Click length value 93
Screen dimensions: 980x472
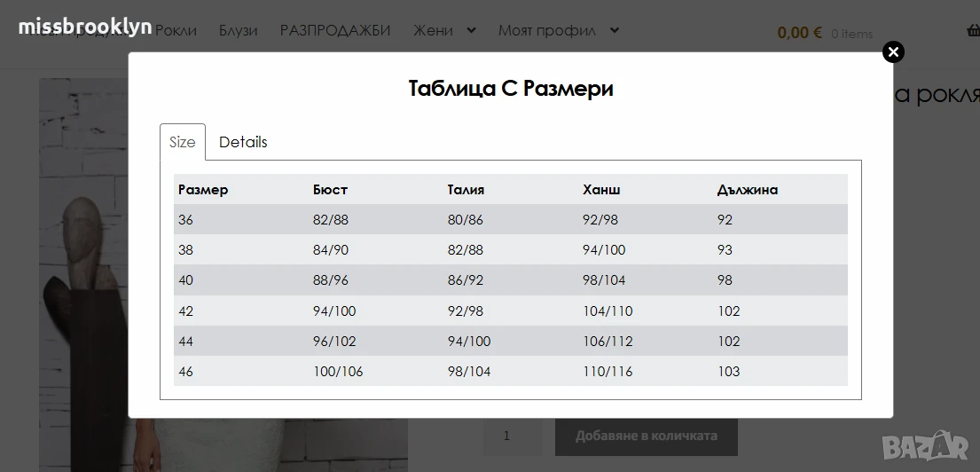click(x=725, y=250)
